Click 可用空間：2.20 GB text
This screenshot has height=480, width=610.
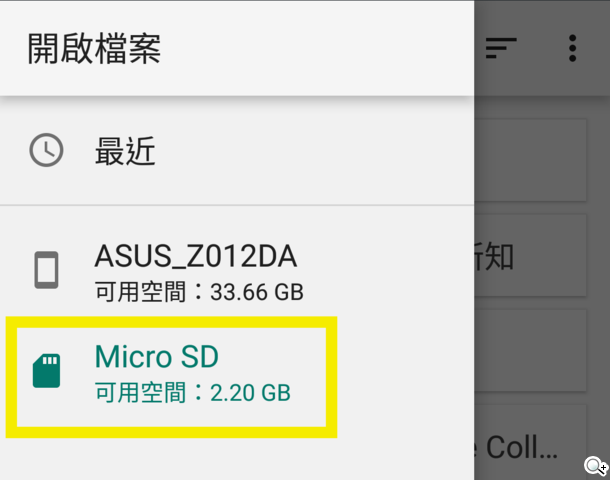(193, 392)
